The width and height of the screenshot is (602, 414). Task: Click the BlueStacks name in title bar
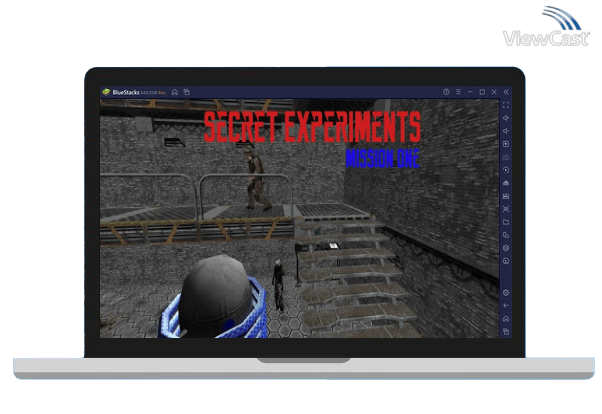point(126,92)
